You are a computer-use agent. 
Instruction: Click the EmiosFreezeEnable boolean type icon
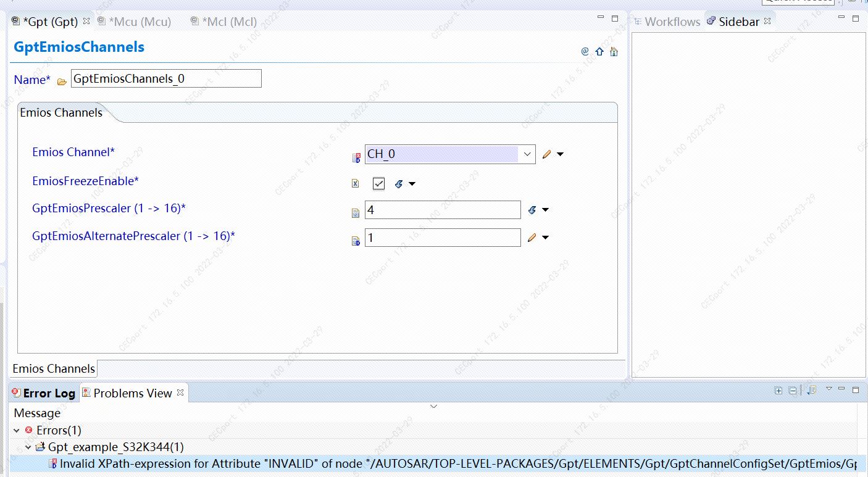point(356,183)
